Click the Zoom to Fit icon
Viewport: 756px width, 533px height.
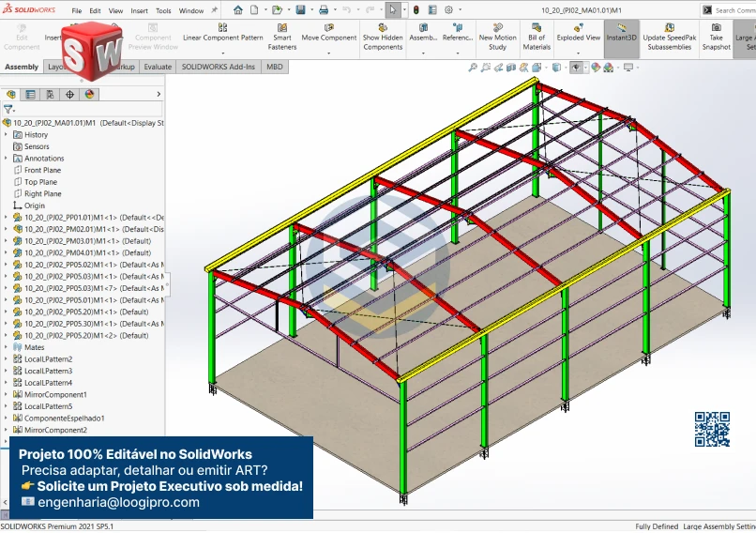tap(473, 68)
